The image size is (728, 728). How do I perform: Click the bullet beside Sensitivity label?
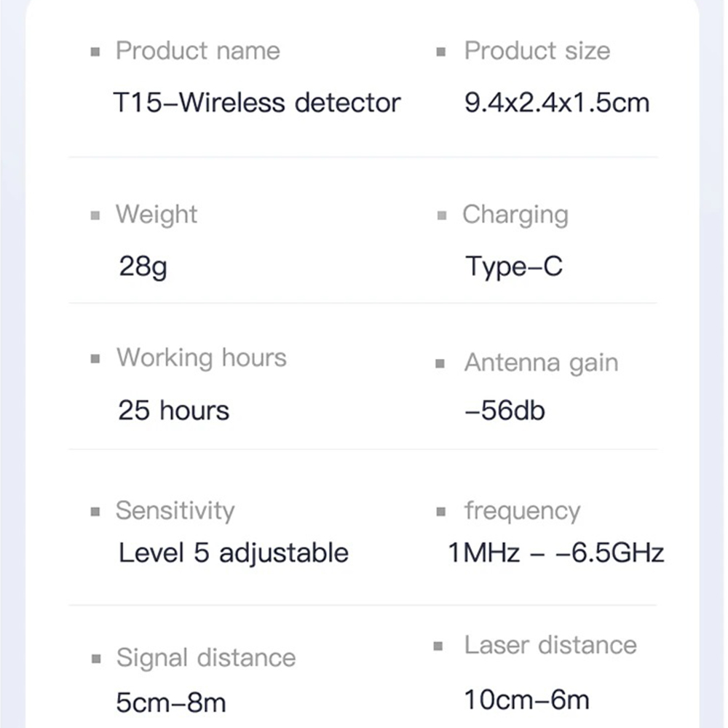[95, 512]
